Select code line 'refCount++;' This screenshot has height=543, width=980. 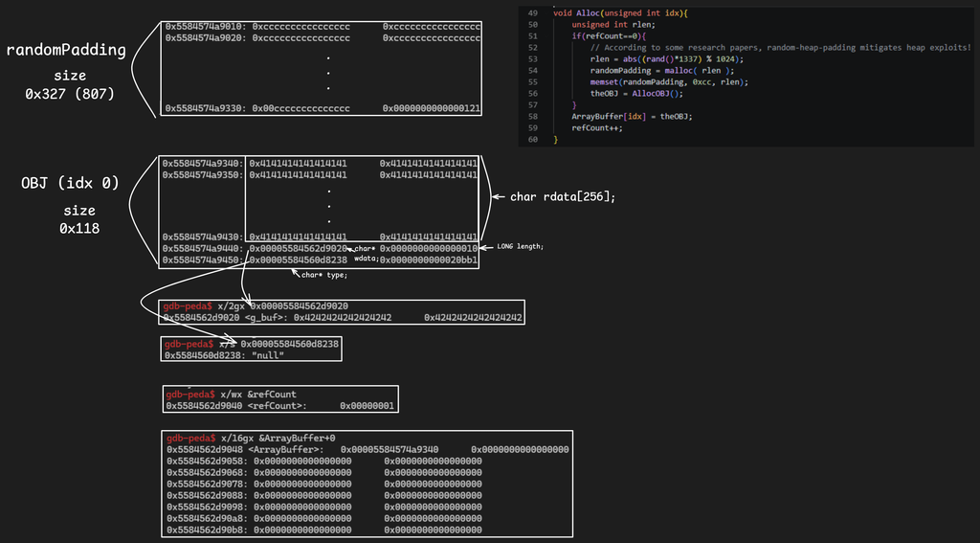[597, 127]
